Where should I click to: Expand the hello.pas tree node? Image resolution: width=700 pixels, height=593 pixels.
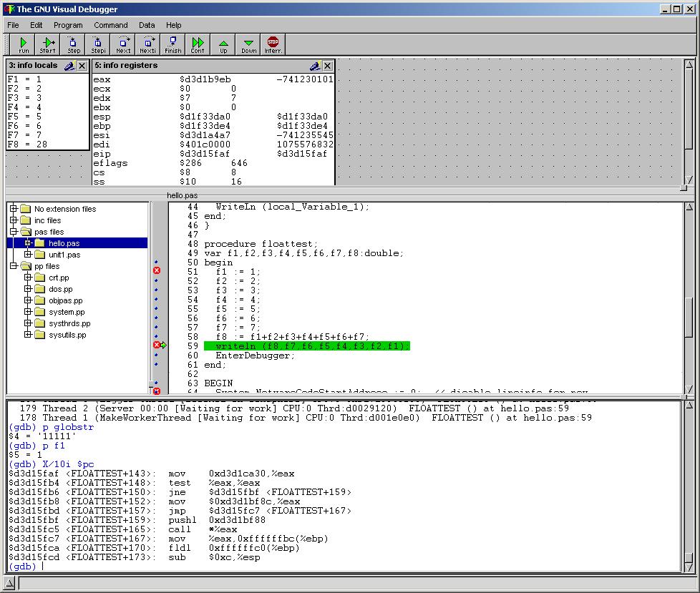[28, 243]
